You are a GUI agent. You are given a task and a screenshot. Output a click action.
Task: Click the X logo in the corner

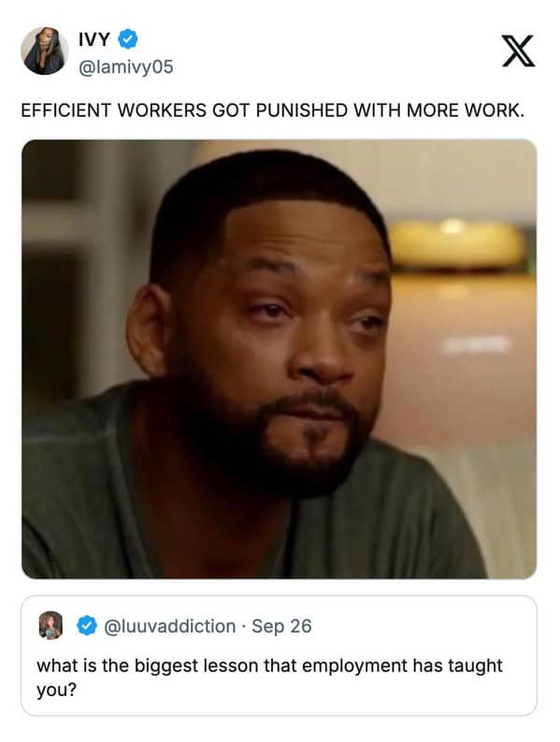[518, 51]
